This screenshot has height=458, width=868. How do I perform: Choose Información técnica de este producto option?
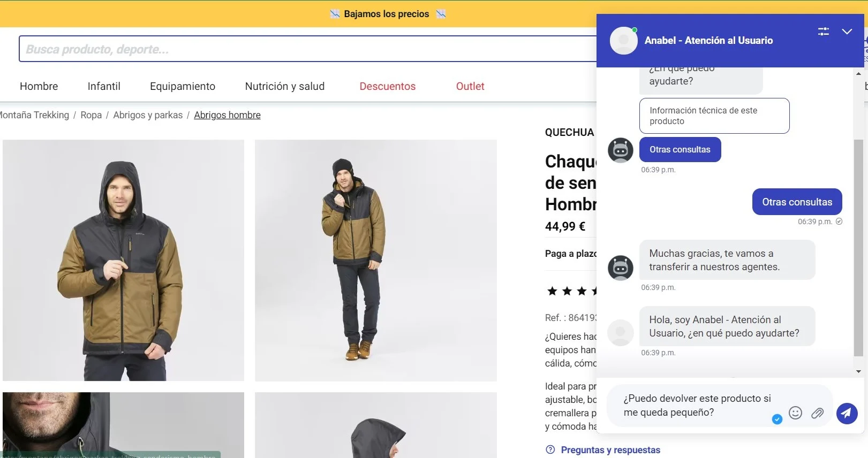714,116
